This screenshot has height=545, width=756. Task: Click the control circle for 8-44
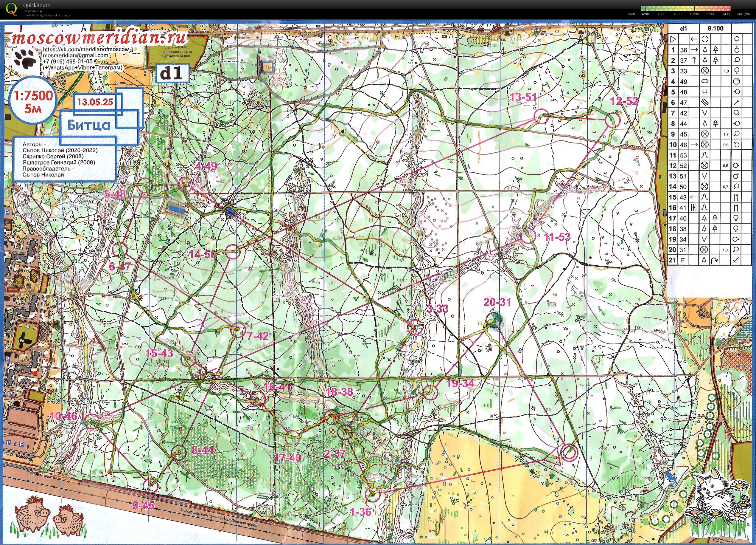[179, 453]
